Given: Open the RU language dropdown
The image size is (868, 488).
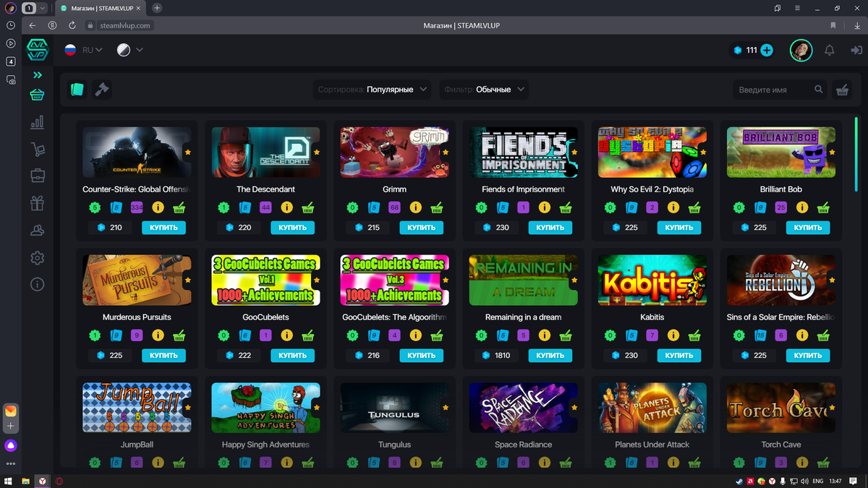Looking at the screenshot, I should 83,50.
